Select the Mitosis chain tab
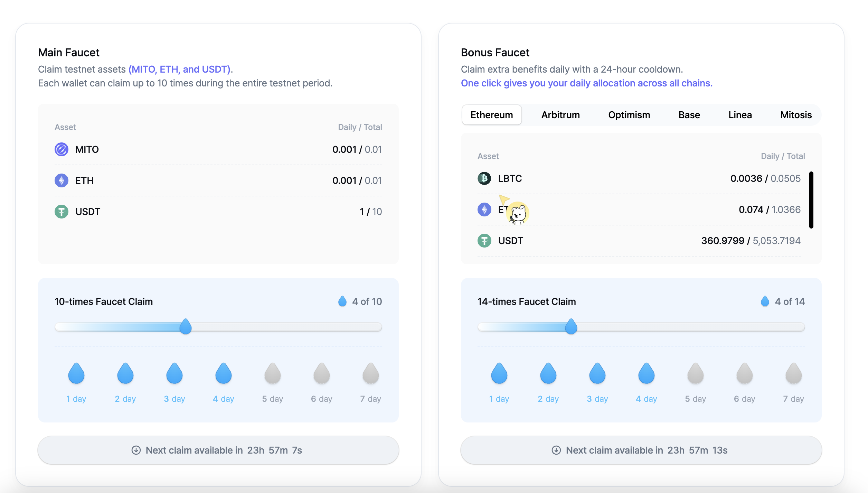The width and height of the screenshot is (868, 493). click(x=796, y=115)
